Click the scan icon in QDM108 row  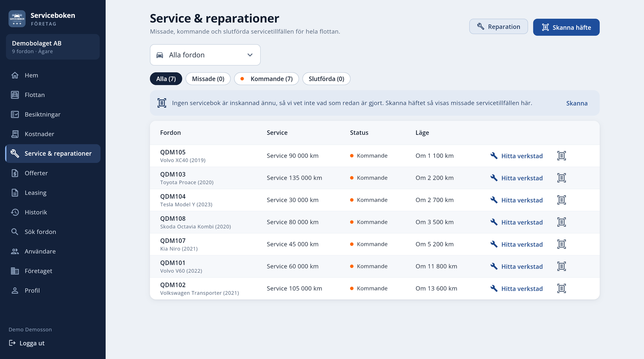[561, 222]
